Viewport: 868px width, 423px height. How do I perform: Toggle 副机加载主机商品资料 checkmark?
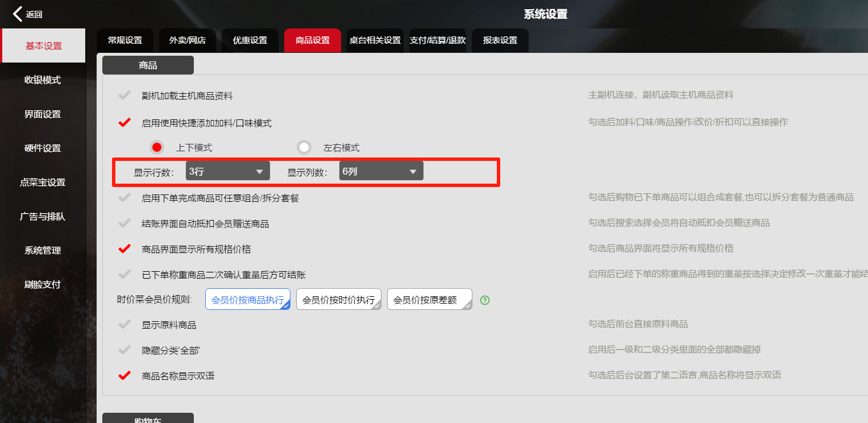tap(124, 96)
